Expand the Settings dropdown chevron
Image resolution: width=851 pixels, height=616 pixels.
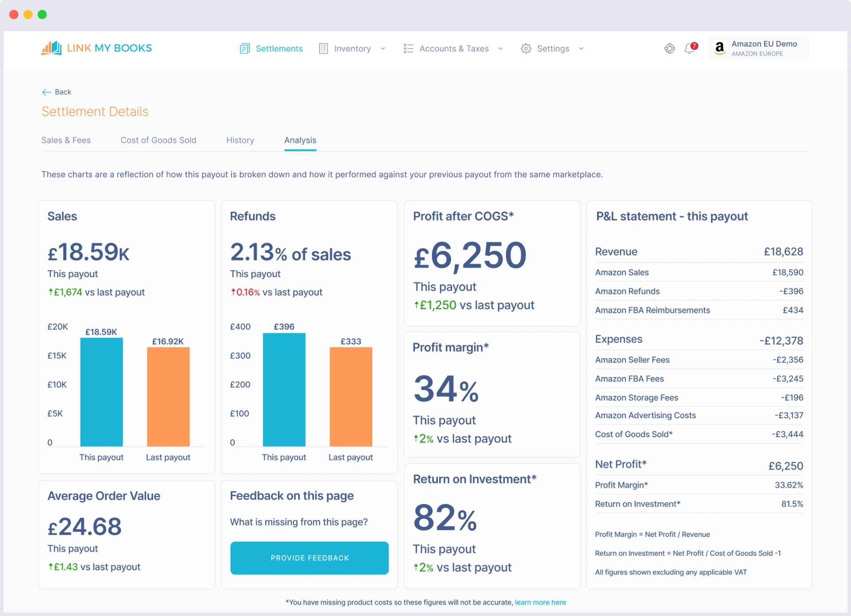coord(581,49)
